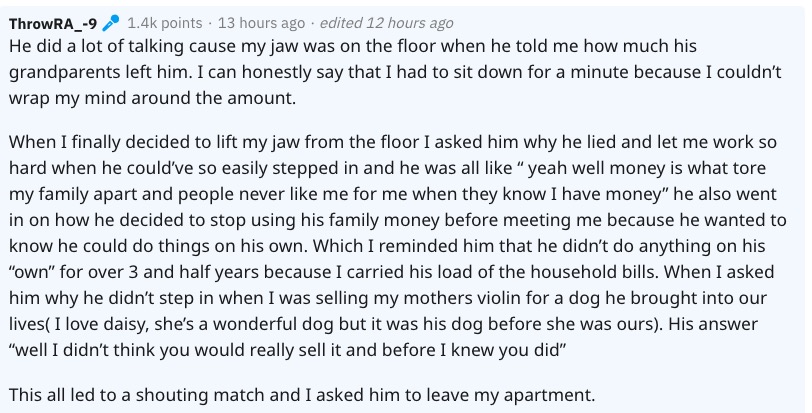Click the line beginning 'know he could do things'

(387, 246)
